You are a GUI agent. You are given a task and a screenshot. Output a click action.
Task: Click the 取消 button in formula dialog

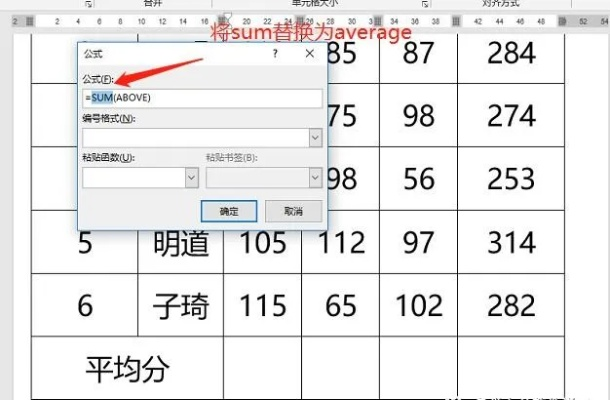[293, 211]
